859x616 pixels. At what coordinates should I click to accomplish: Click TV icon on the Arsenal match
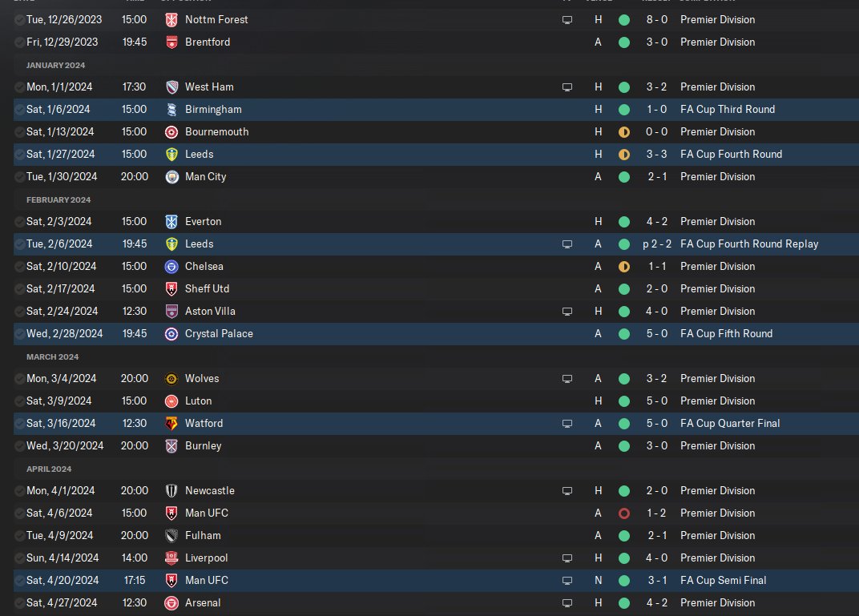tap(567, 602)
